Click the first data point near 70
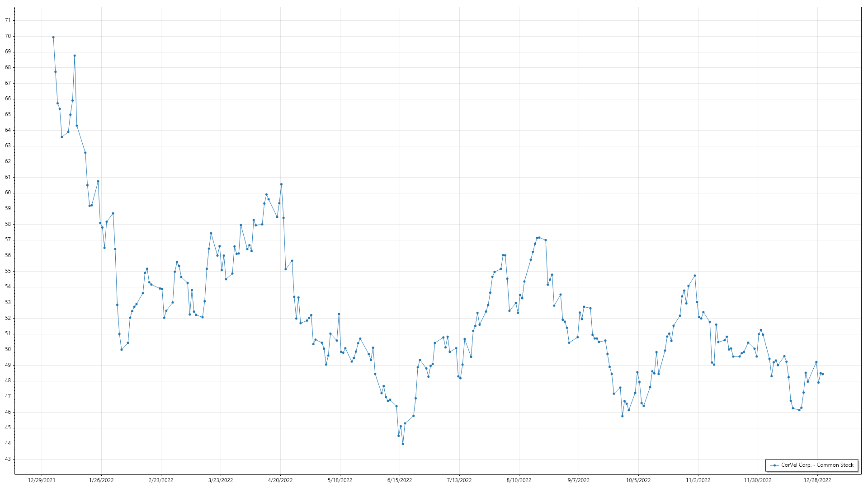This screenshot has width=868, height=488. coord(53,38)
